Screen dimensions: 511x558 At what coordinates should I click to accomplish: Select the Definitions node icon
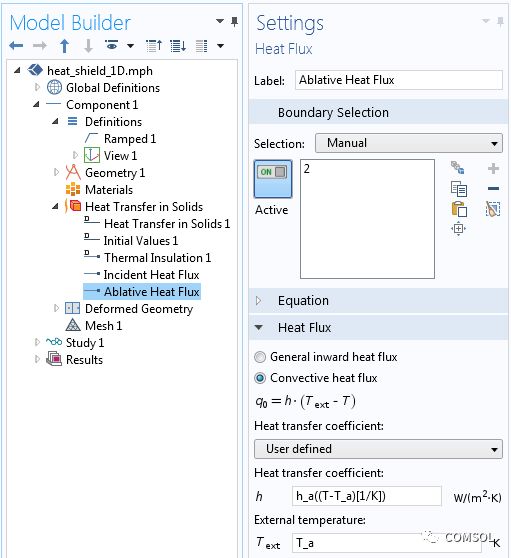coord(72,121)
